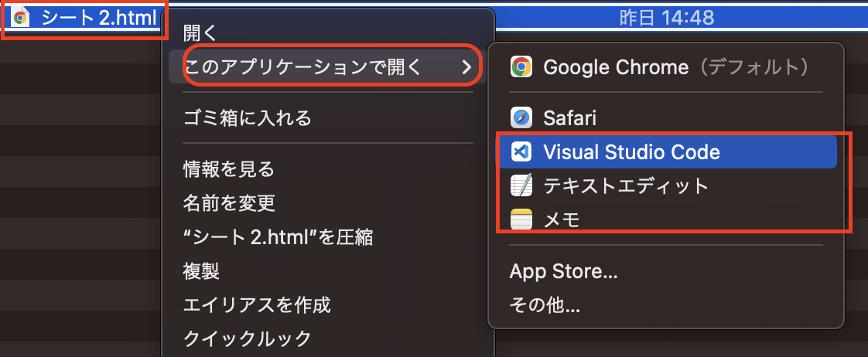
Task: Open with Google Chrome（デフォルト）
Action: coord(666,67)
